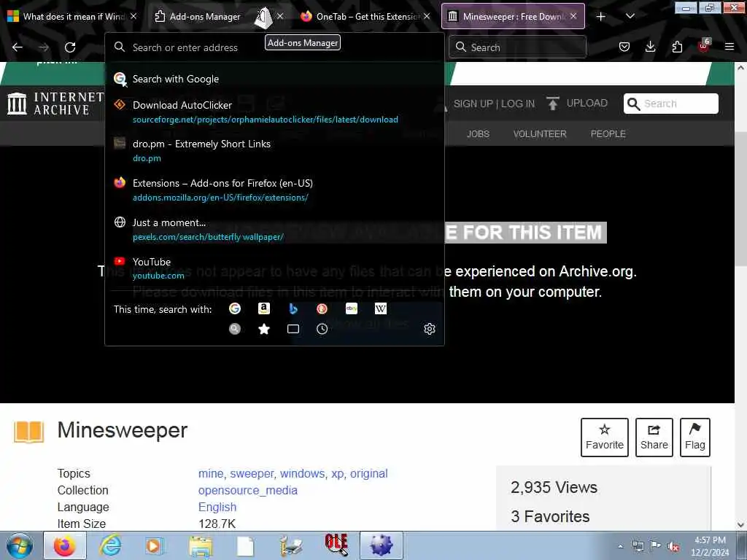Select the YouTube suggestion
Viewport: 747px width, 560px height.
(x=274, y=268)
